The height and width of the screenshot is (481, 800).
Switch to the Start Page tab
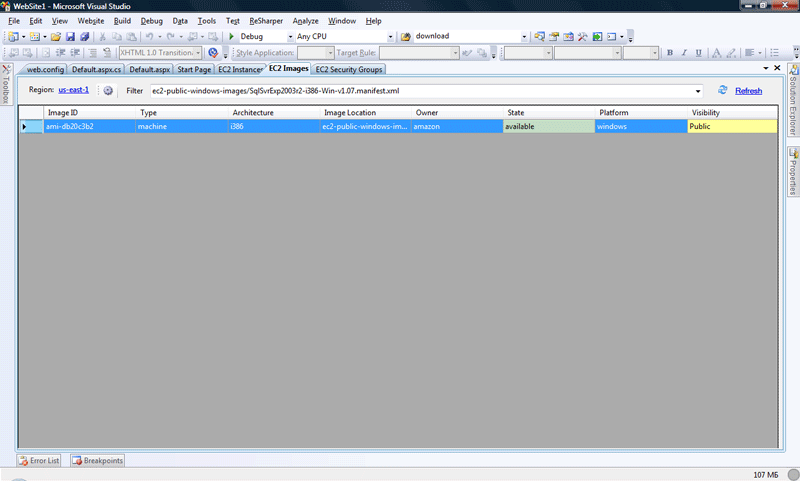[194, 69]
